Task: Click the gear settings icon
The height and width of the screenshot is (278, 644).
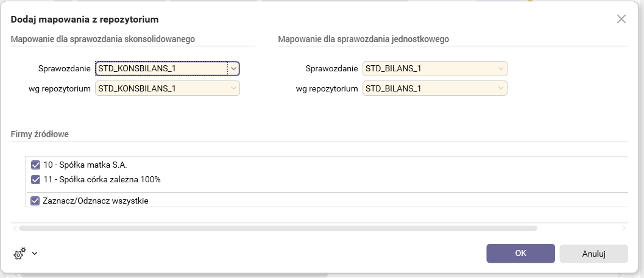Action: pos(19,254)
